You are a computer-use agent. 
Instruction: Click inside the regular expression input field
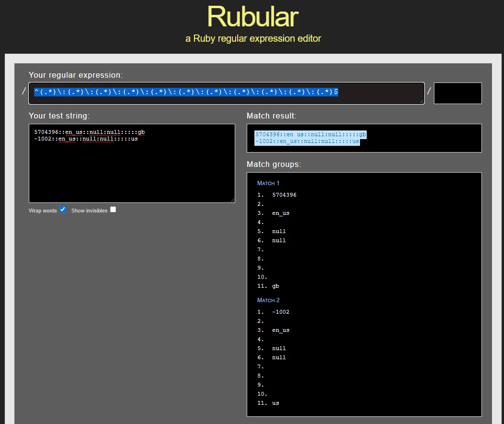point(227,94)
